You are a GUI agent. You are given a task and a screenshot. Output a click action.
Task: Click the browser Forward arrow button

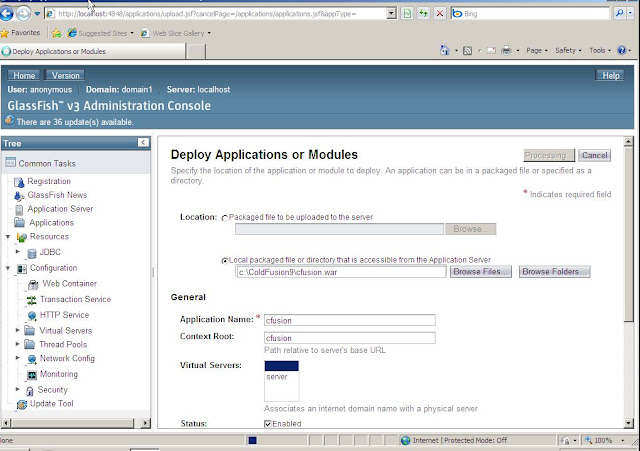pos(23,13)
